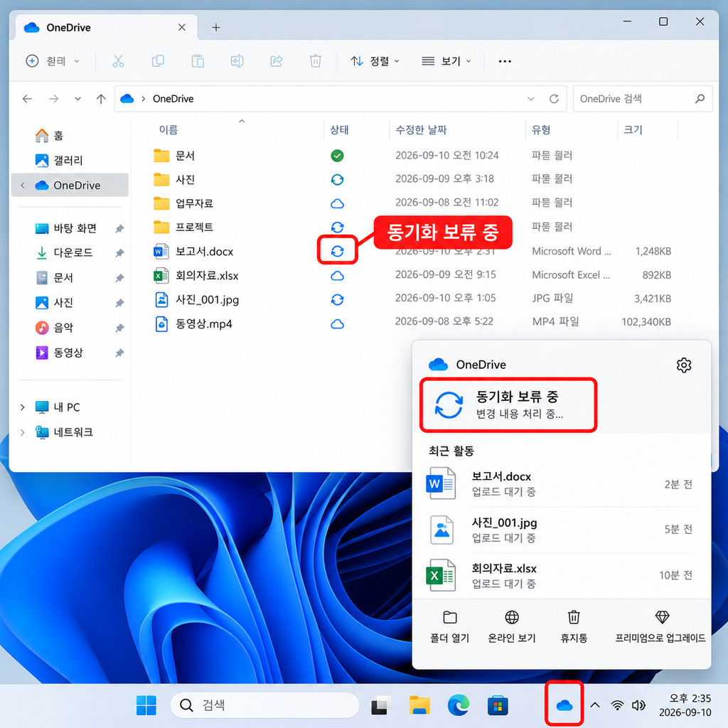Click 사진_001.jpg in recent activity

pyautogui.click(x=560, y=529)
